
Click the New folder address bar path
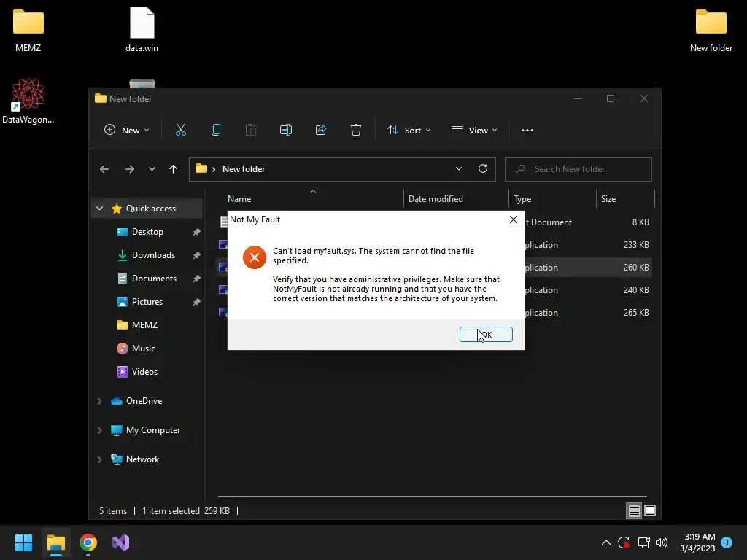244,169
